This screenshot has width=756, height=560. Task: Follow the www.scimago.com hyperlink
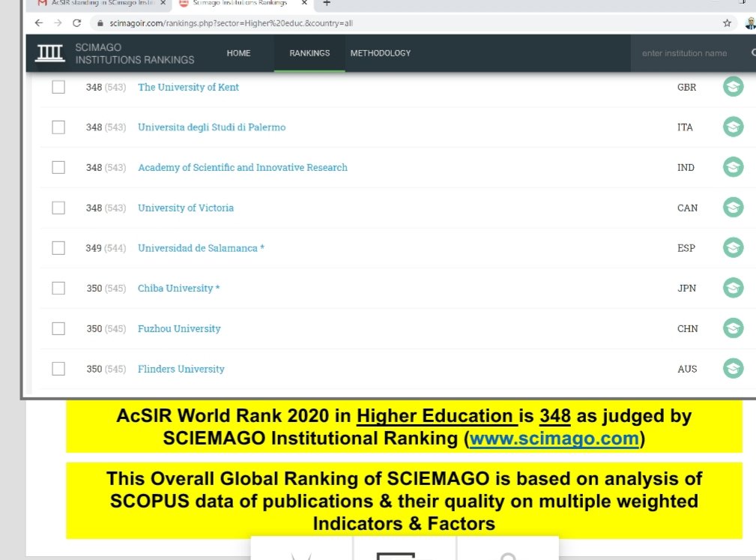click(x=554, y=439)
